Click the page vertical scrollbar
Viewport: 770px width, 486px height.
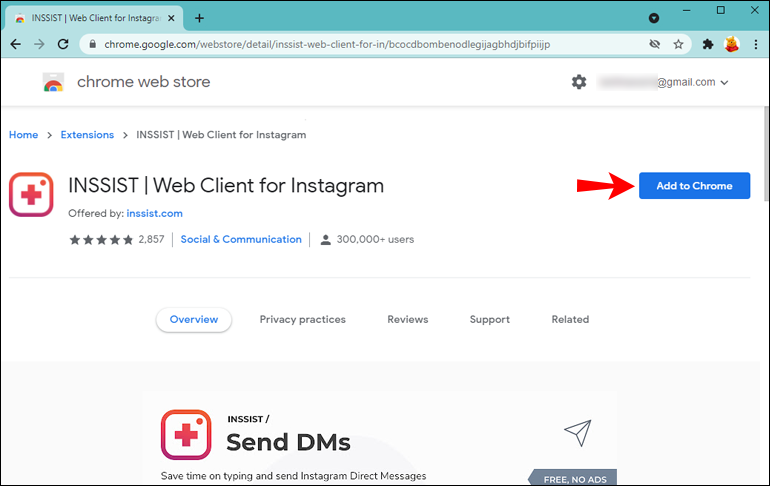[766, 153]
